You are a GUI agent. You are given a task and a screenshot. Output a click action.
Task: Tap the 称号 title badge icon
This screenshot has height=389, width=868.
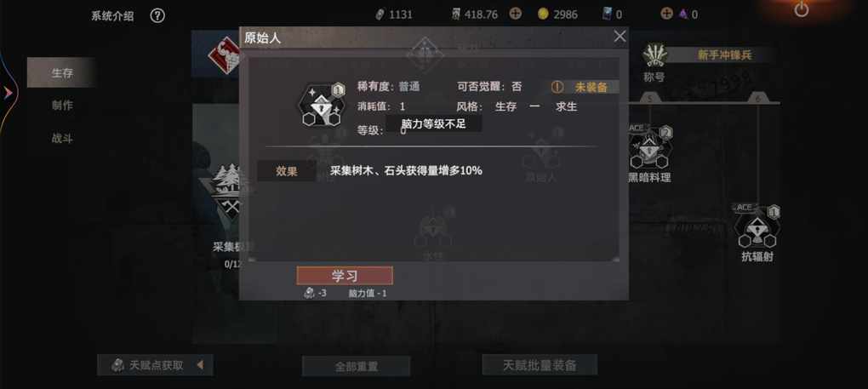point(655,56)
